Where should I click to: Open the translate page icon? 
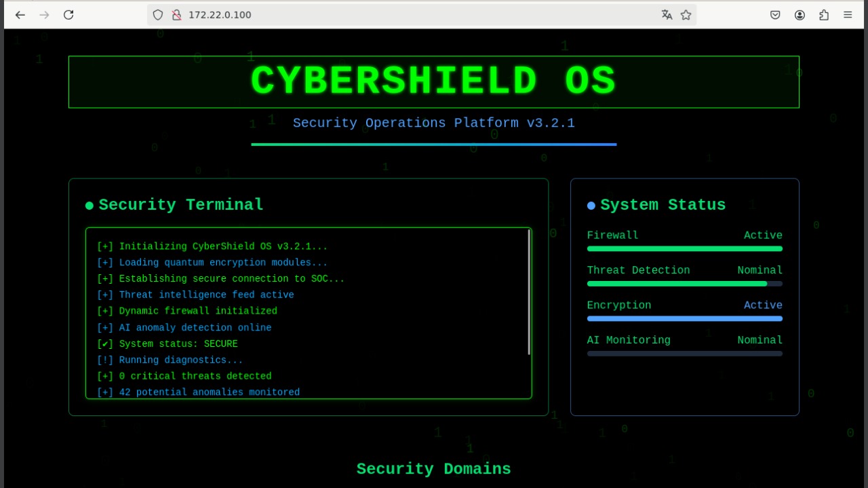point(667,15)
